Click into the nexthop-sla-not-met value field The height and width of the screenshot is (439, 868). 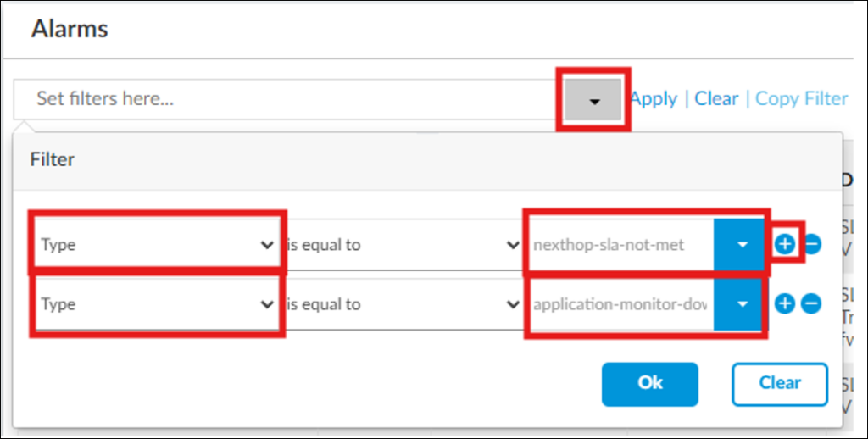pyautogui.click(x=620, y=244)
